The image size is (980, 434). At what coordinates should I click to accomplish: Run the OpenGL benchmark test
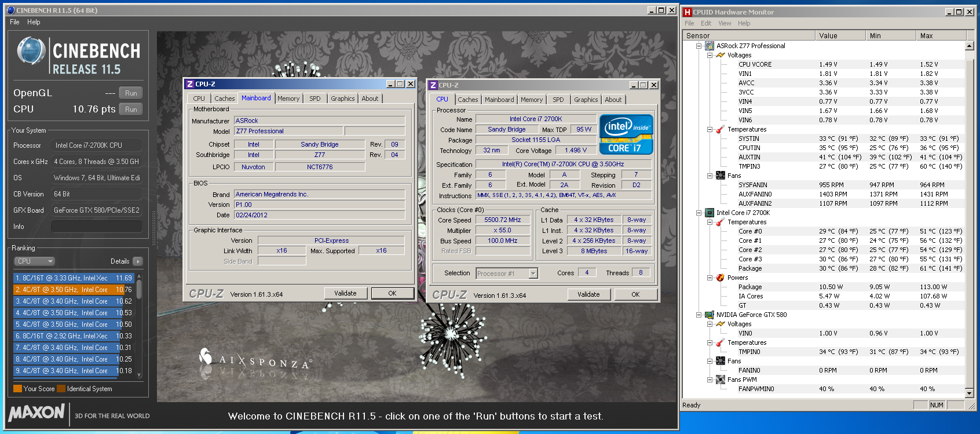pyautogui.click(x=131, y=93)
